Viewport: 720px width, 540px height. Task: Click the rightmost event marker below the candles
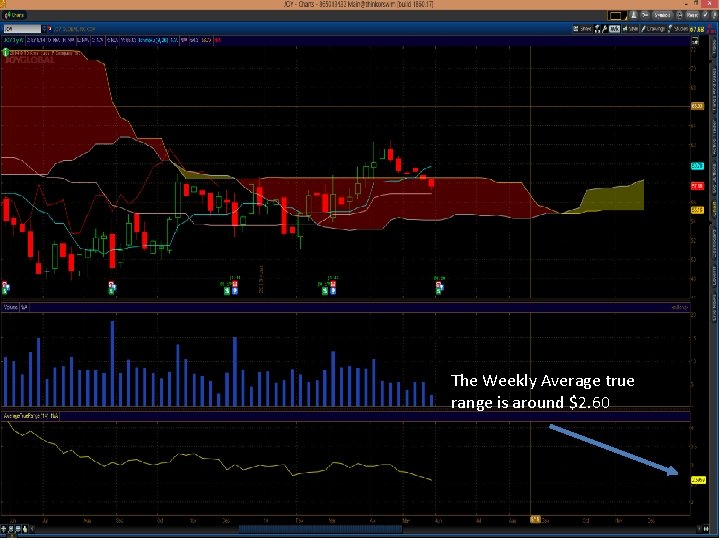[x=439, y=287]
